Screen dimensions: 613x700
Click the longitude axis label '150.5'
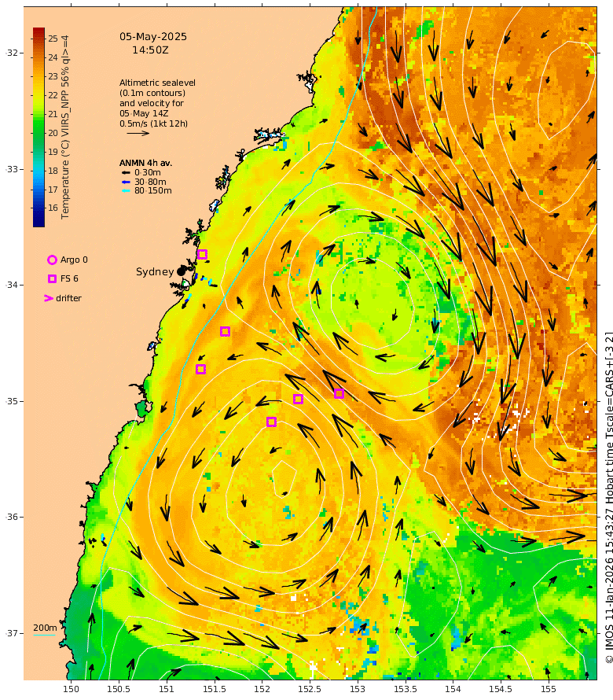pyautogui.click(x=119, y=689)
